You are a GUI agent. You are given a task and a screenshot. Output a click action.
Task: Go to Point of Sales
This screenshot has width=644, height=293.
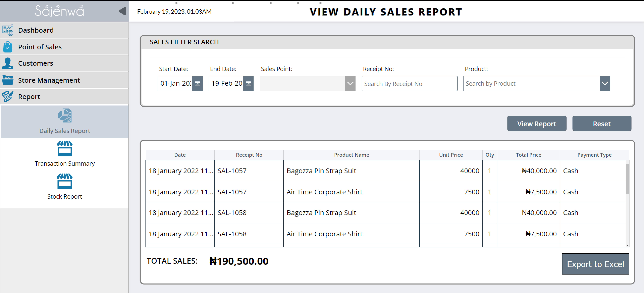64,47
